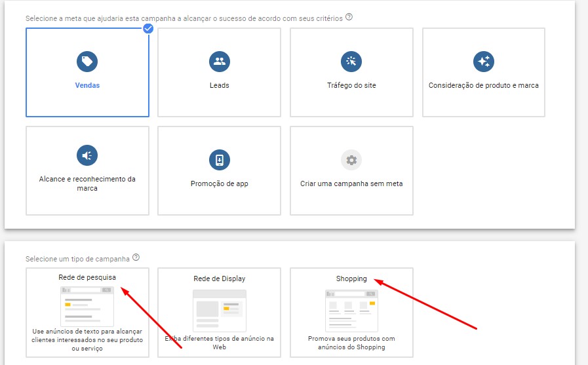Uncheck the blue checkmark on Vendas card

point(148,28)
